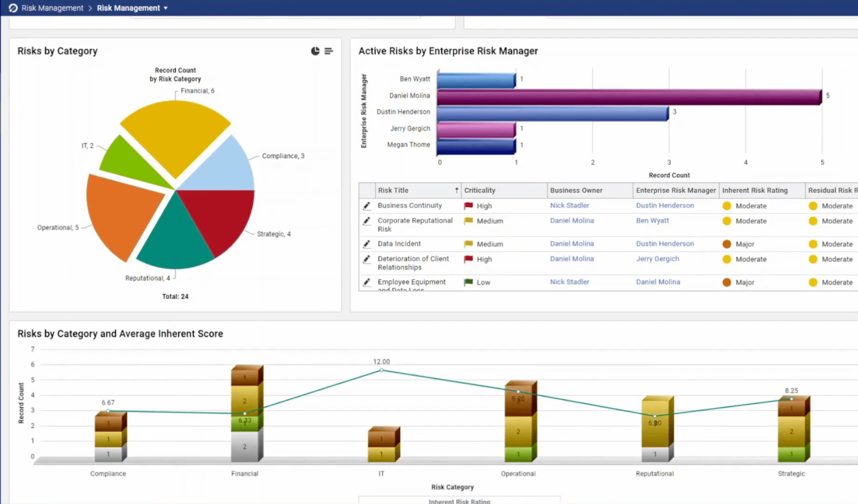The image size is (858, 504).
Task: Click the Moderate rating indicator for Business Continuity
Action: click(x=727, y=206)
